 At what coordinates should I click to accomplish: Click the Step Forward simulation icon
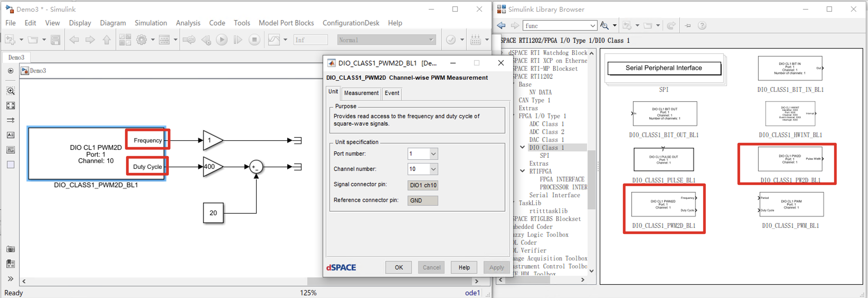pyautogui.click(x=238, y=40)
